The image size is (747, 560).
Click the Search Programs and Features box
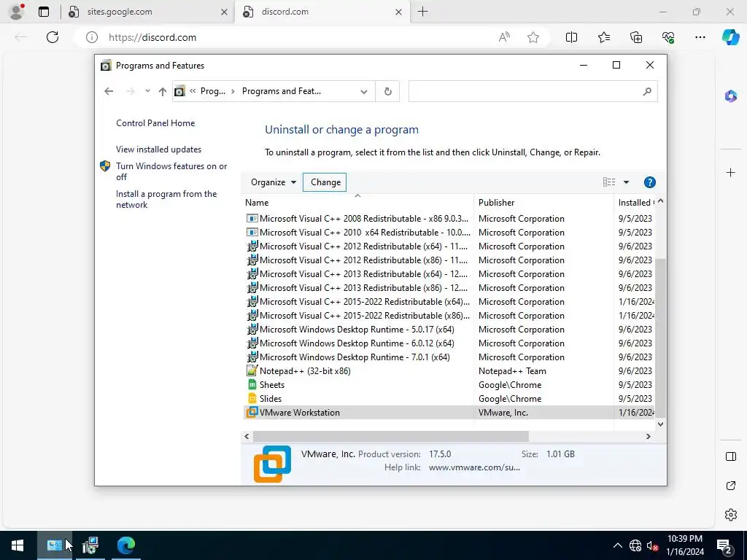(533, 91)
